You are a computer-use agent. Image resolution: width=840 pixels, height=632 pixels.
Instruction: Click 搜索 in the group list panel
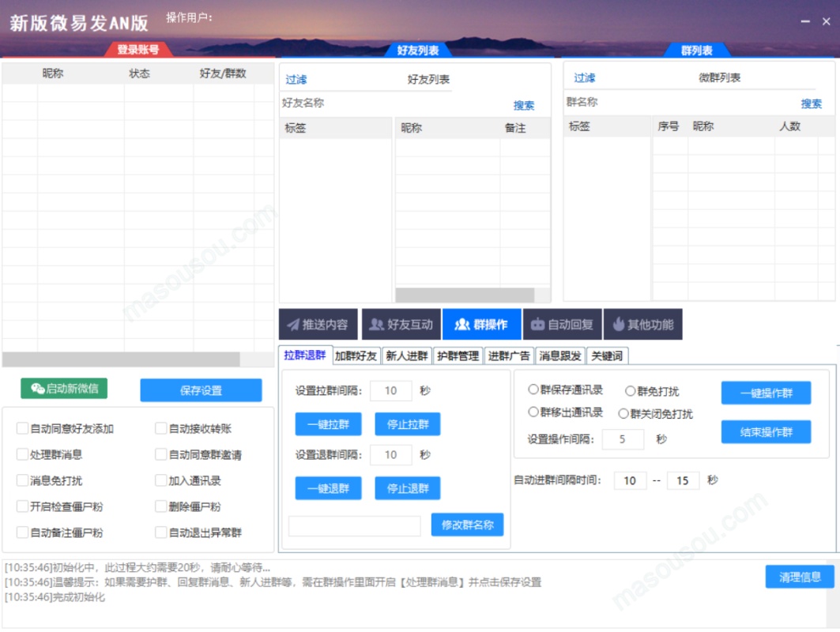(x=811, y=103)
